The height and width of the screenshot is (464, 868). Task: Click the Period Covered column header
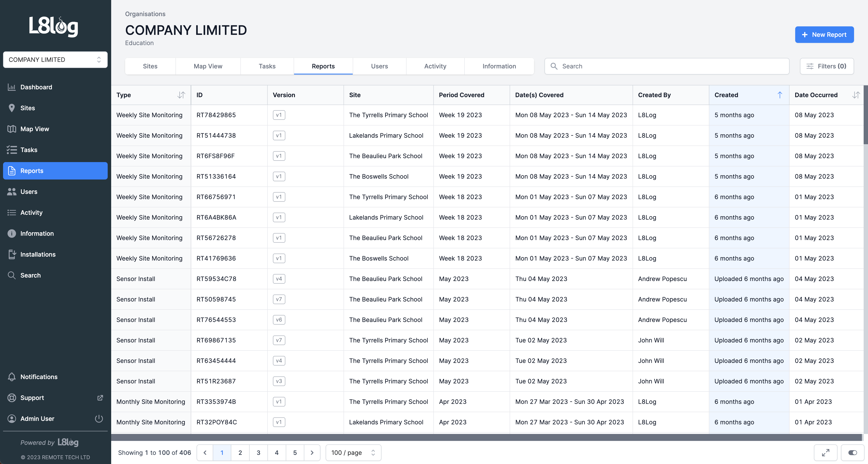(471, 95)
